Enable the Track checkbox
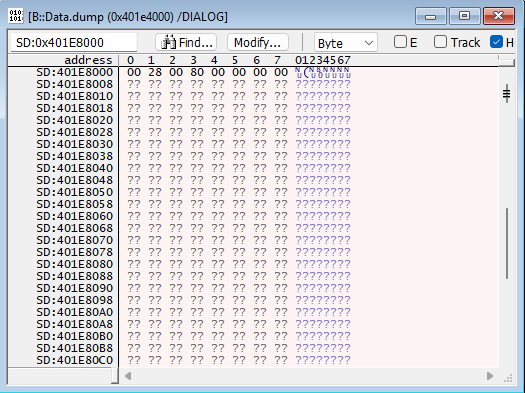Screen dimensions: 525x393 440,42
